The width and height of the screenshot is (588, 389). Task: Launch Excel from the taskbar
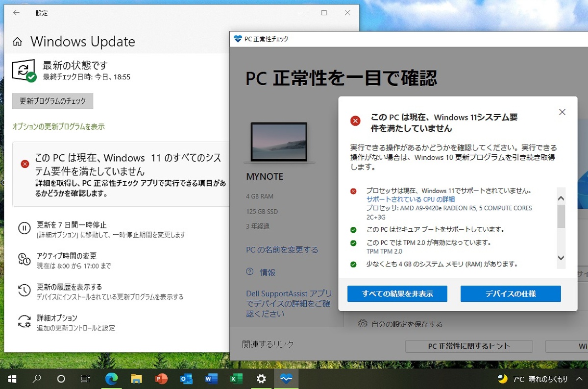pyautogui.click(x=236, y=378)
